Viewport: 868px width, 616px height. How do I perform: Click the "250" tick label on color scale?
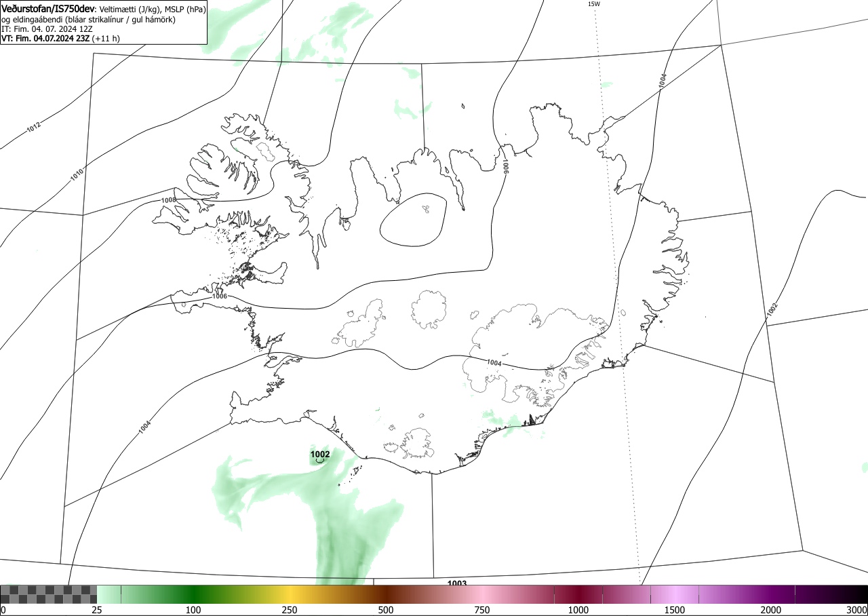pos(290,610)
